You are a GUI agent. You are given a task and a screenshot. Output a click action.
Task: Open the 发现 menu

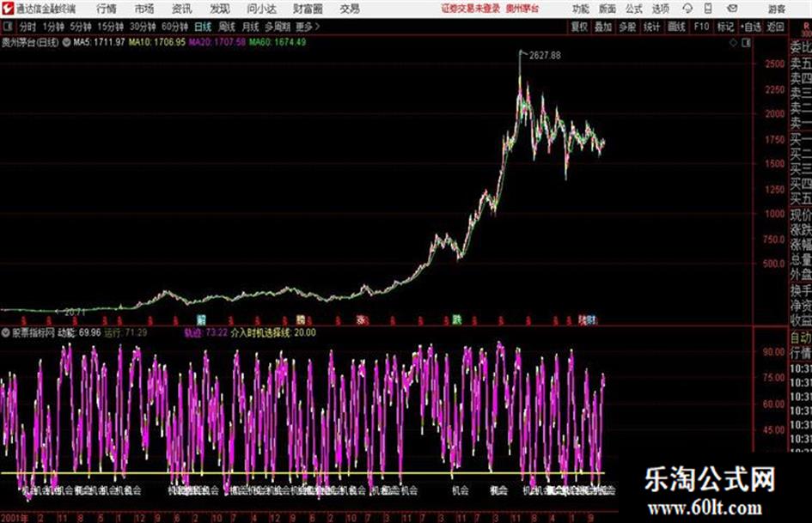coord(220,9)
